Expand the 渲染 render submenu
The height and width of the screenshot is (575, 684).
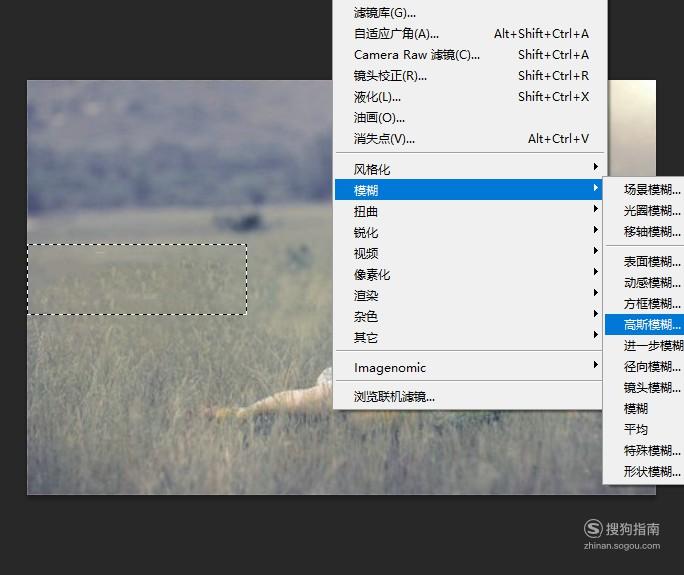[x=469, y=295]
